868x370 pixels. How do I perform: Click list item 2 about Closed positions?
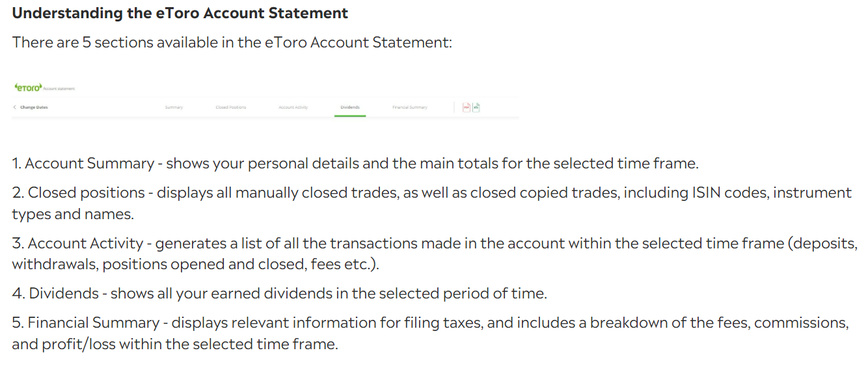(431, 193)
